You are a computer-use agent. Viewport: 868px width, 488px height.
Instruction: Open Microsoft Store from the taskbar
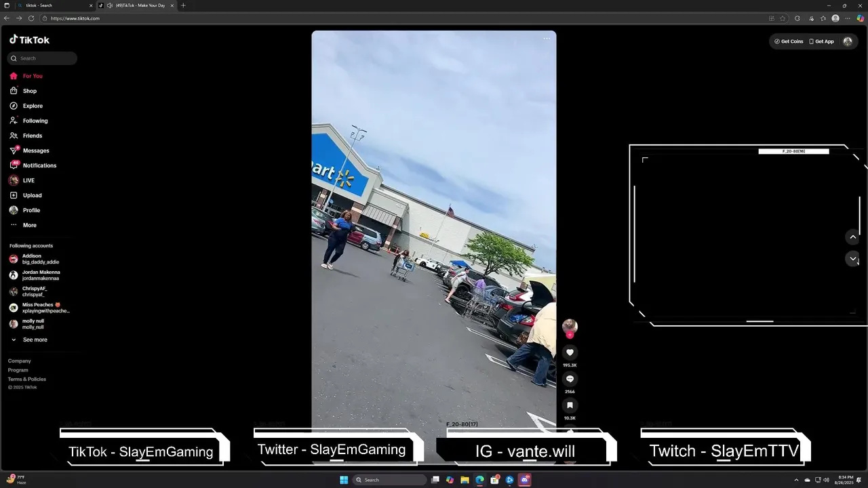[494, 480]
